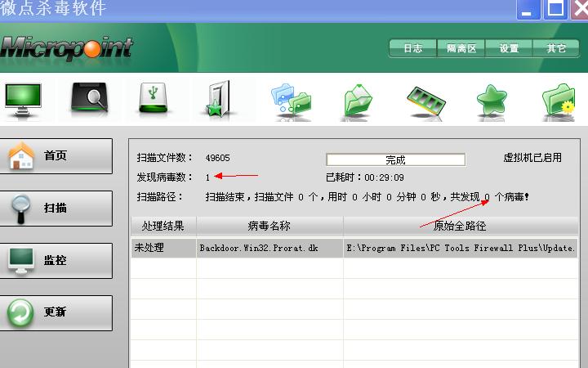Open the 其它 others tab
This screenshot has width=588, height=368.
[556, 48]
